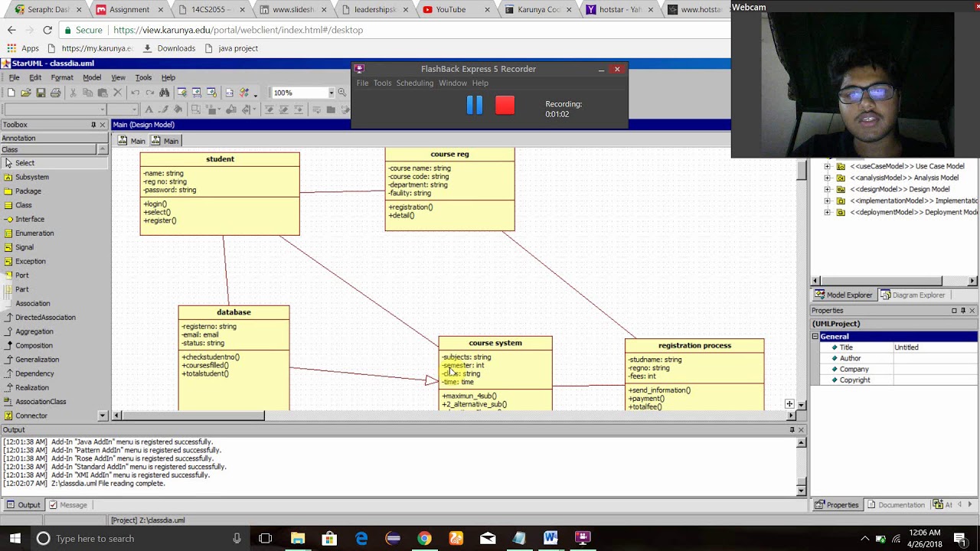This screenshot has height=551, width=980.
Task: Pick the Aggregation tool in Toolbox
Action: (x=34, y=331)
